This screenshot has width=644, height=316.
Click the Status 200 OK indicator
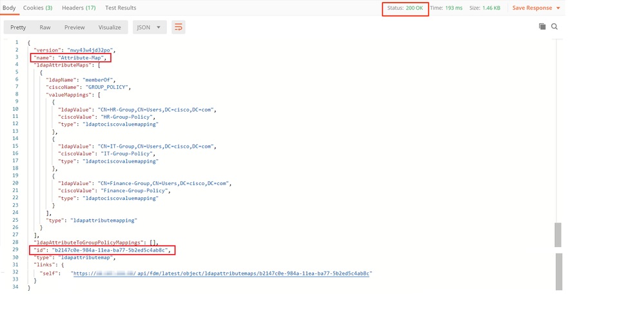(405, 8)
